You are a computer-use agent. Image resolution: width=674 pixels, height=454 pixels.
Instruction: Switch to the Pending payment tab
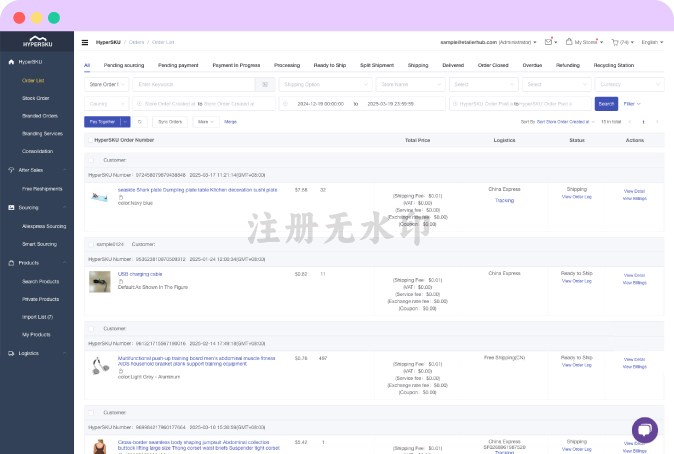178,65
